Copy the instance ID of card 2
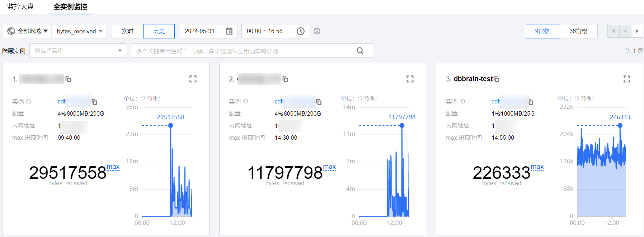644x237 pixels. coord(319,102)
